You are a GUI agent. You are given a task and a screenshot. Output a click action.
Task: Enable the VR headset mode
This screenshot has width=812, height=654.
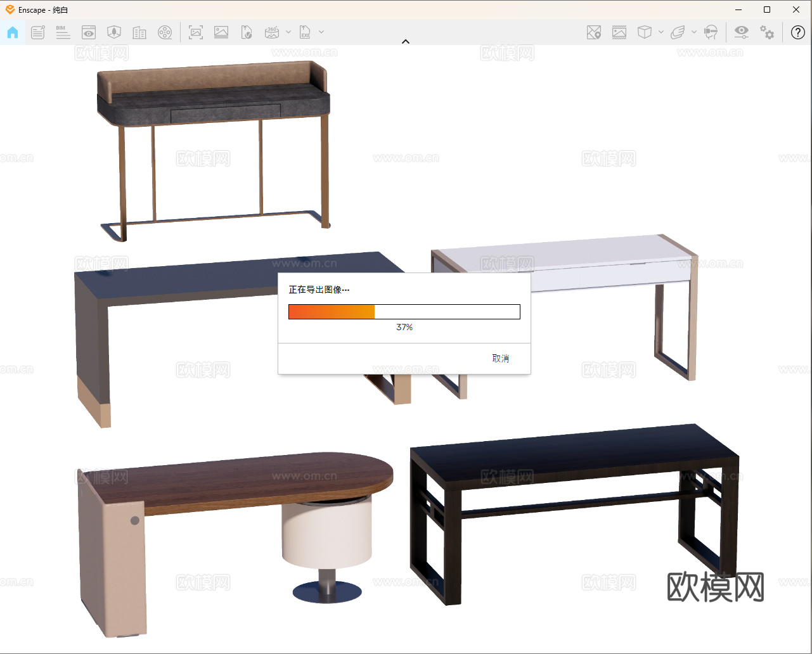pyautogui.click(x=711, y=32)
